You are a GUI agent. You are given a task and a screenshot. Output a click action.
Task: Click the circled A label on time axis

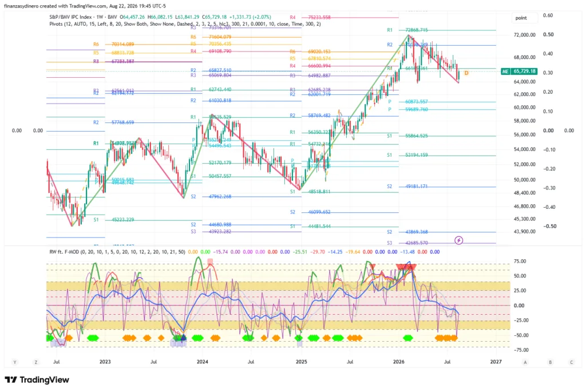pyautogui.click(x=525, y=362)
